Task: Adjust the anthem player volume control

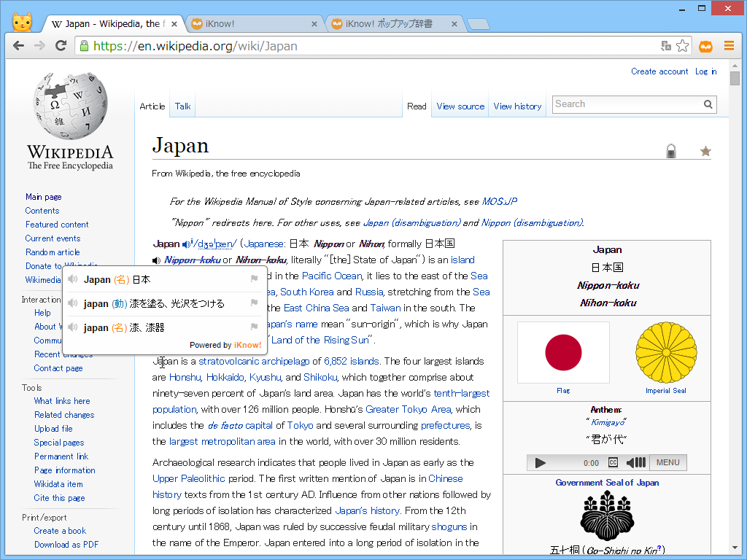Action: 636,462
